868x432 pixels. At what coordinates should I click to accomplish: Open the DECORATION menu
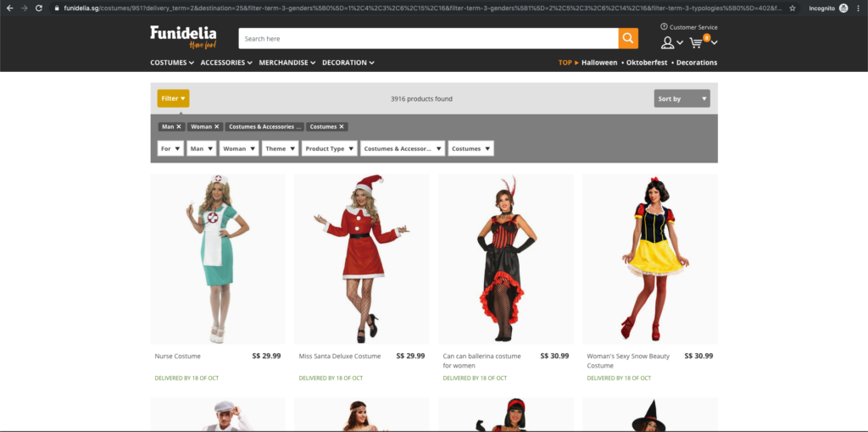click(348, 63)
